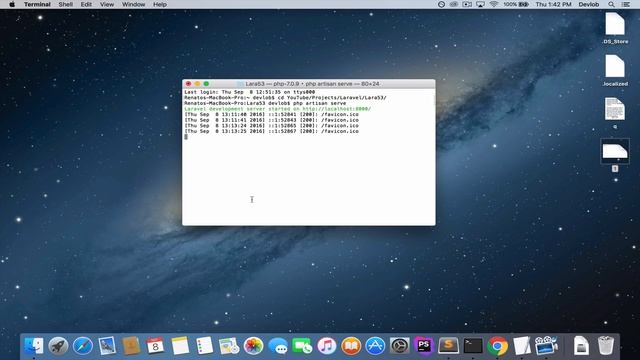
Task: Click Terminal icon in the dock
Action: [x=473, y=346]
